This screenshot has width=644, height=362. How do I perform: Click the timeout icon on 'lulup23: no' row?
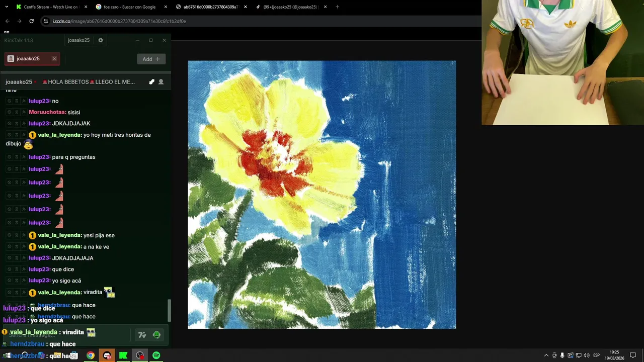click(17, 101)
